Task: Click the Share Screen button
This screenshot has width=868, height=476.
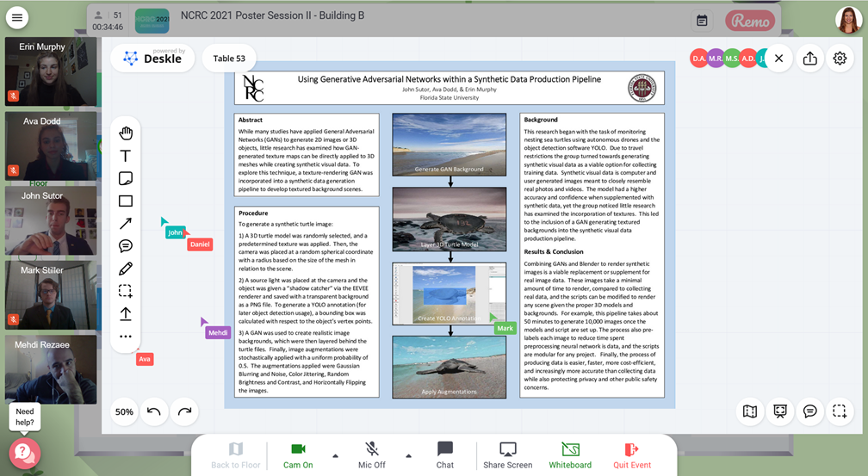Action: pos(507,454)
